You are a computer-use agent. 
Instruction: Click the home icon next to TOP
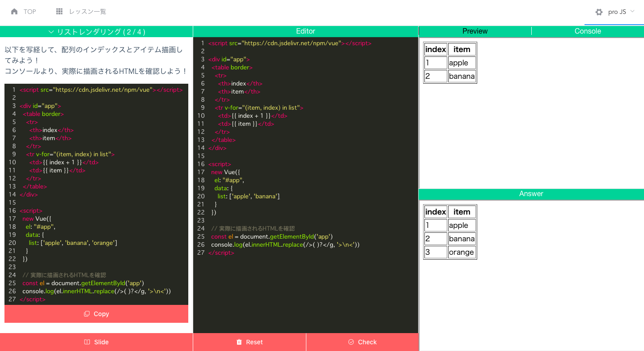point(15,12)
